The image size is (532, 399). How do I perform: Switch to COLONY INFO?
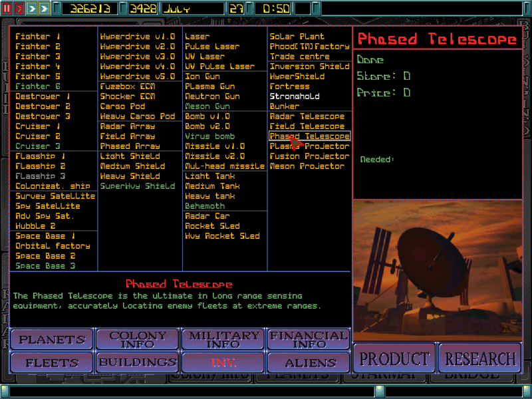pyautogui.click(x=137, y=340)
